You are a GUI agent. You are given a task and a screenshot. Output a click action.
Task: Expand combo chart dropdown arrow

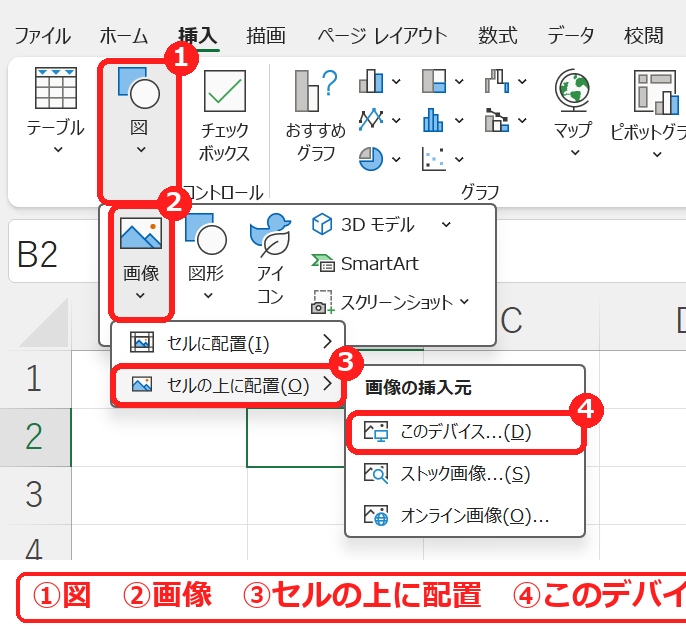click(x=522, y=120)
